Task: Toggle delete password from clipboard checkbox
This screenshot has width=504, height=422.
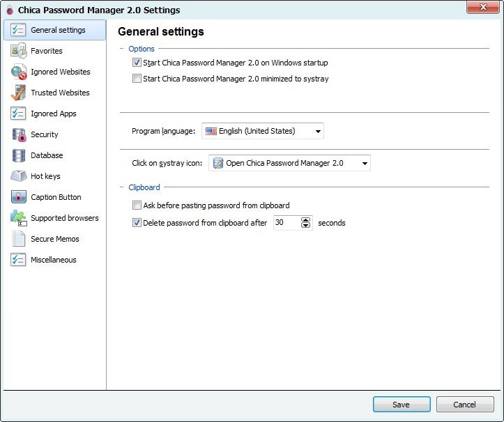Action: pyautogui.click(x=137, y=222)
